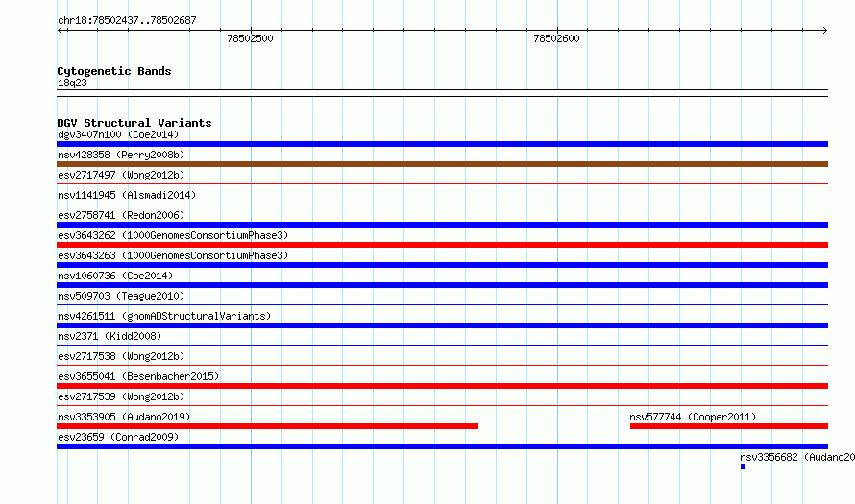Click the nsv2371 (Kidd2008) label
Screen dimensions: 855x504
pos(110,336)
